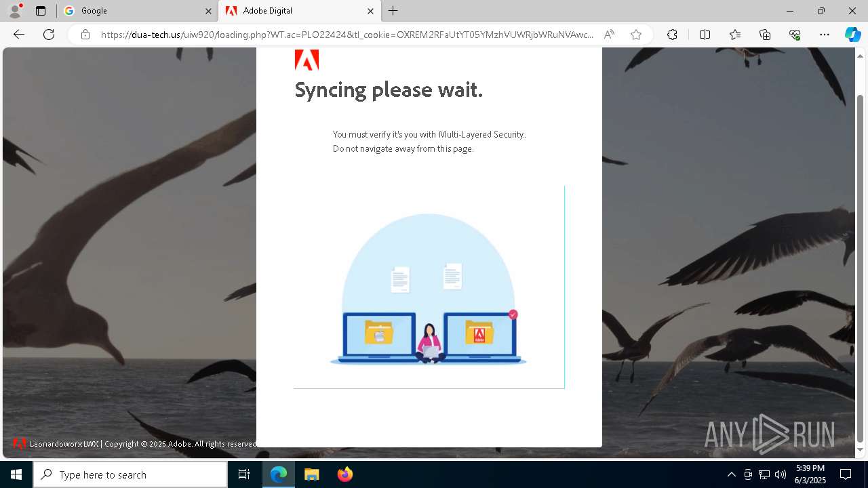Go back to the previous page

coord(19,35)
